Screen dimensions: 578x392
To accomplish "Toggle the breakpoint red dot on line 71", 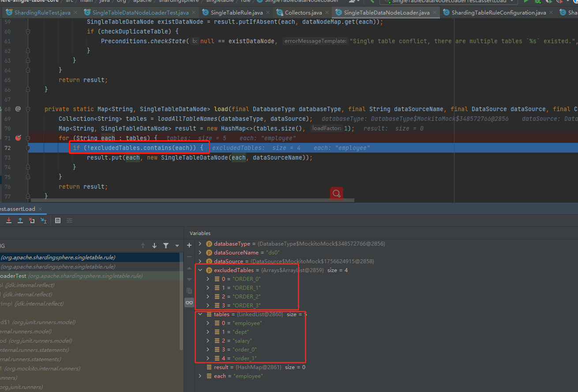I will pyautogui.click(x=18, y=138).
